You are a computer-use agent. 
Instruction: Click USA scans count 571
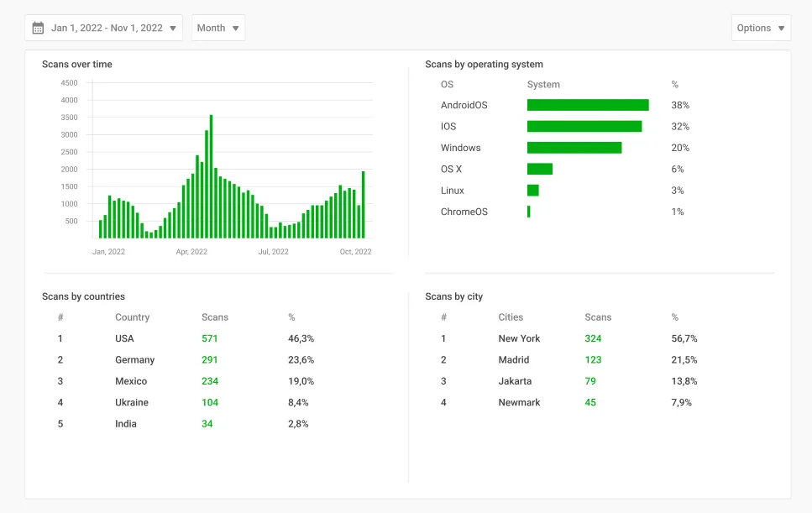tap(210, 338)
